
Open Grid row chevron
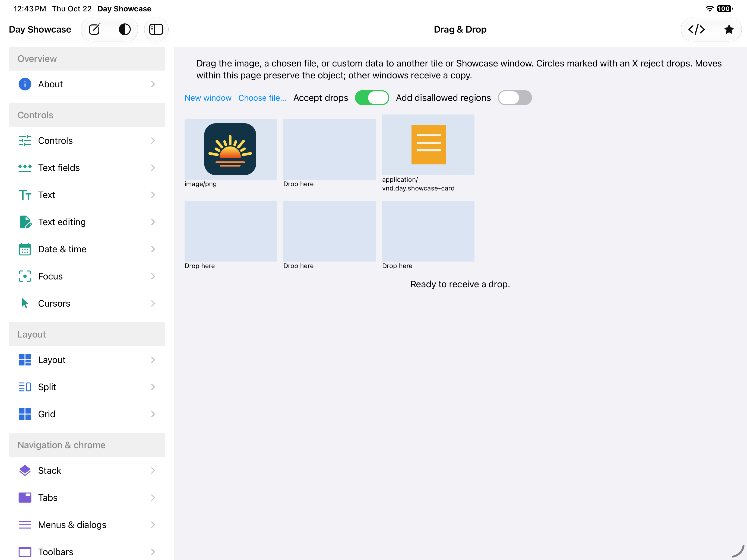(153, 414)
